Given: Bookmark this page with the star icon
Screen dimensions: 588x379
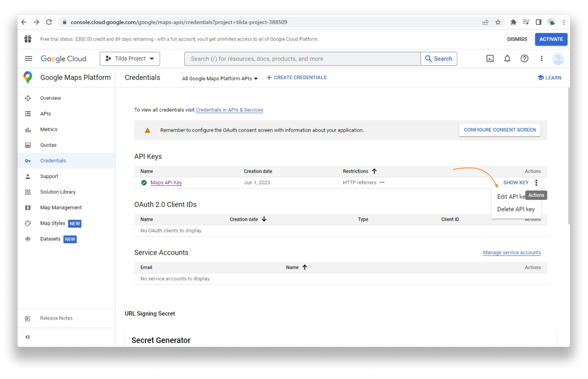Looking at the screenshot, I should (x=498, y=22).
